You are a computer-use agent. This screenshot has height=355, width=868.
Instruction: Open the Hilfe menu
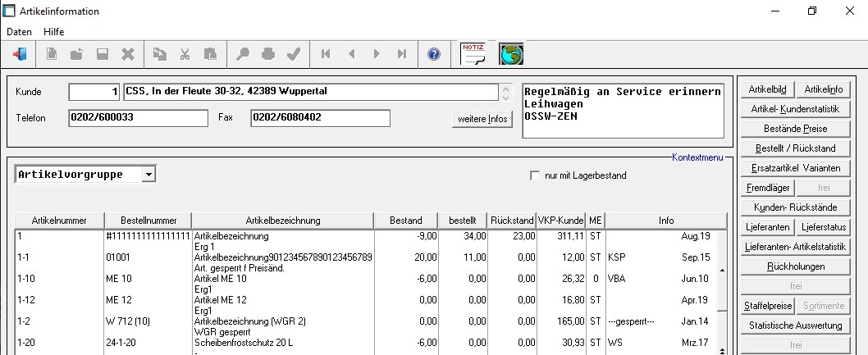tap(53, 32)
